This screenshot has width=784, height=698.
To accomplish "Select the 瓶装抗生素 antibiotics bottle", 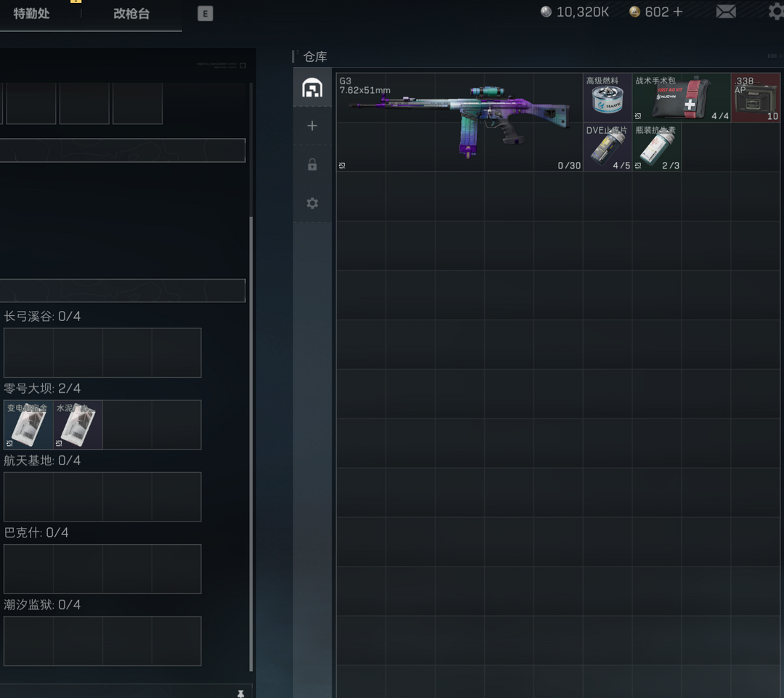I will (x=657, y=147).
